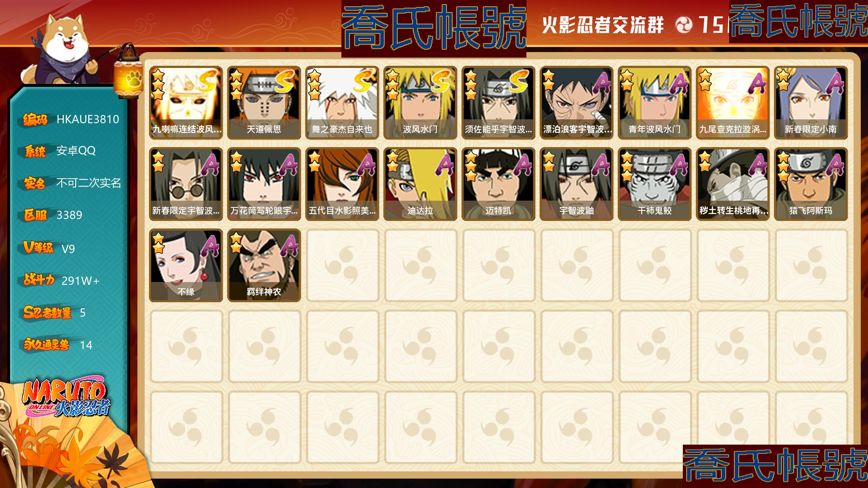868x488 pixels.
Task: Open the 迈特凯 ninja card
Action: (498, 184)
